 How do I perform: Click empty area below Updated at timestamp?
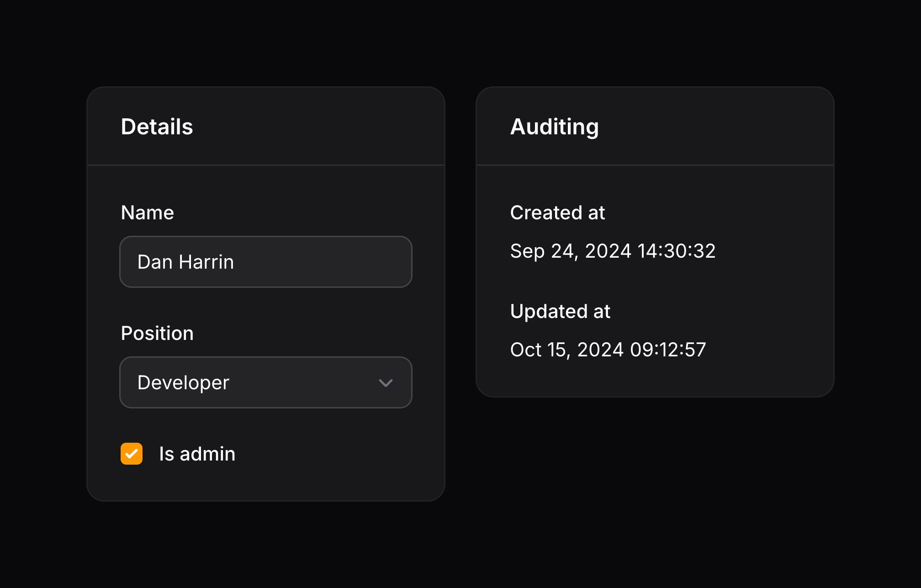(655, 377)
